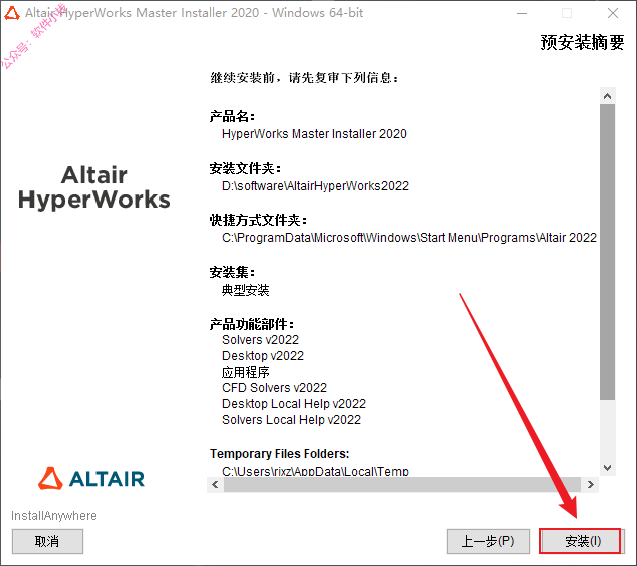This screenshot has width=637, height=566.
Task: Click the Desktop Local Help v2022 entry
Action: [x=294, y=403]
